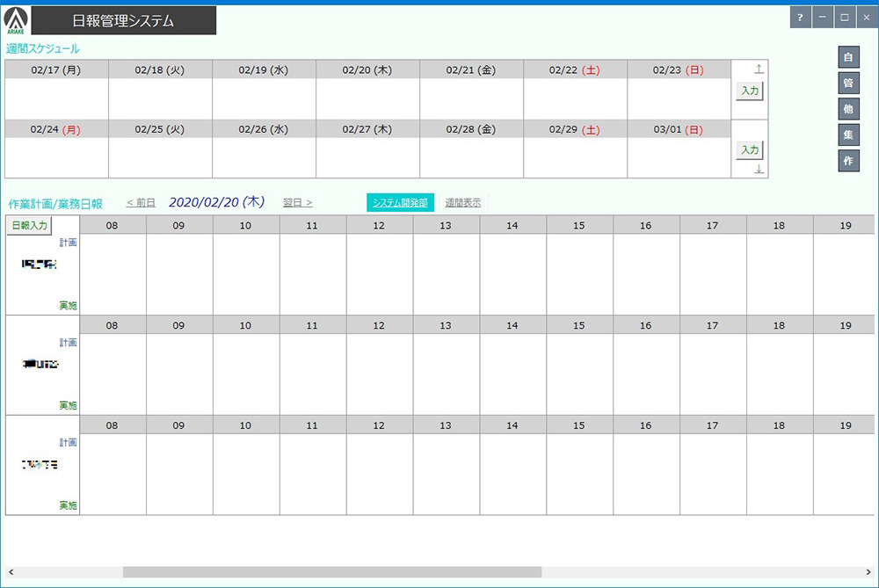
Task: Select the 02/18 (火) schedule header
Action: point(160,70)
